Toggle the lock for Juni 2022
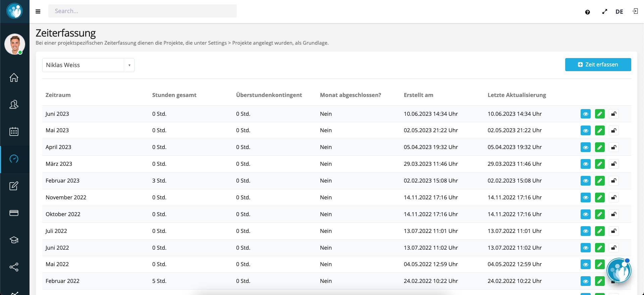The height and width of the screenshot is (295, 644). [x=614, y=248]
